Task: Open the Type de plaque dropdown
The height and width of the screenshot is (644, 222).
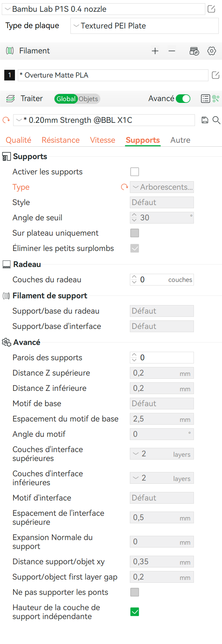Action: (144, 26)
